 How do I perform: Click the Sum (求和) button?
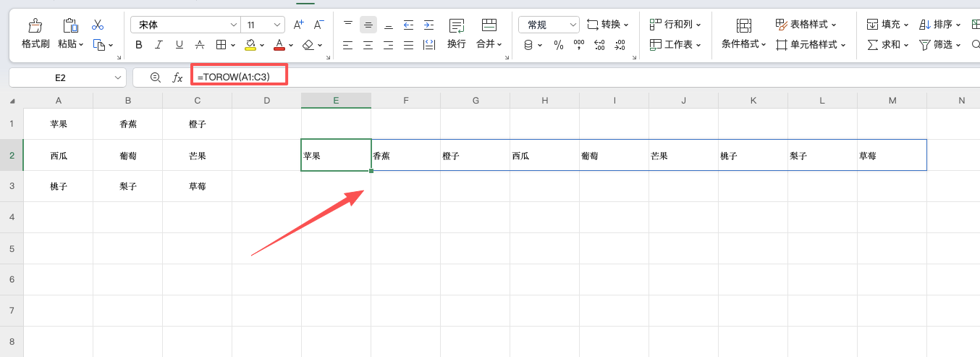(x=888, y=45)
